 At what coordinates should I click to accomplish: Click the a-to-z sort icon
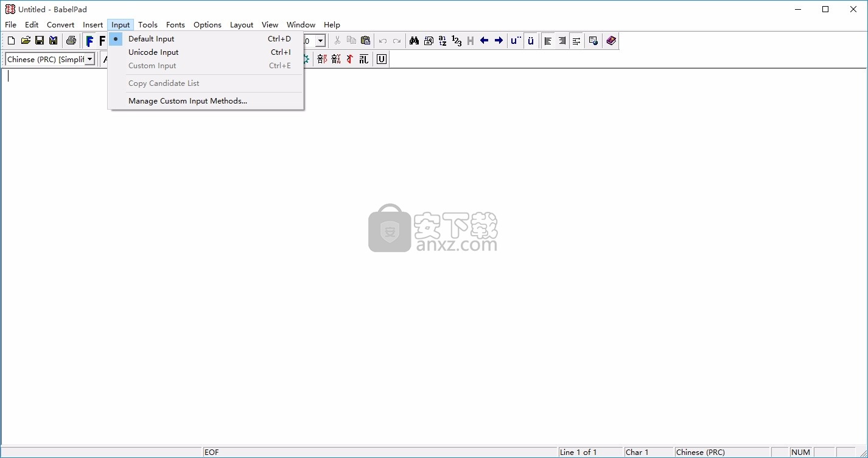443,41
